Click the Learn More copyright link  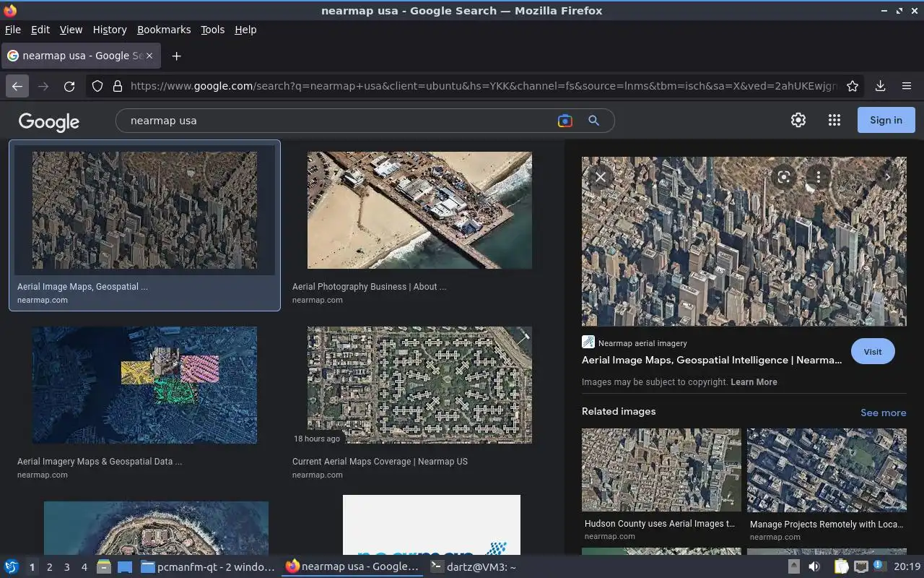pos(754,382)
